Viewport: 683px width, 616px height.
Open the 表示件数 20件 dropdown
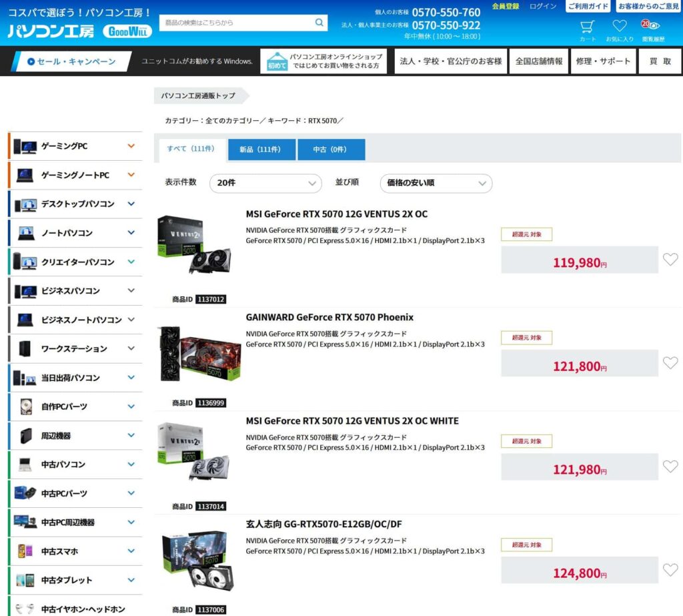(265, 183)
